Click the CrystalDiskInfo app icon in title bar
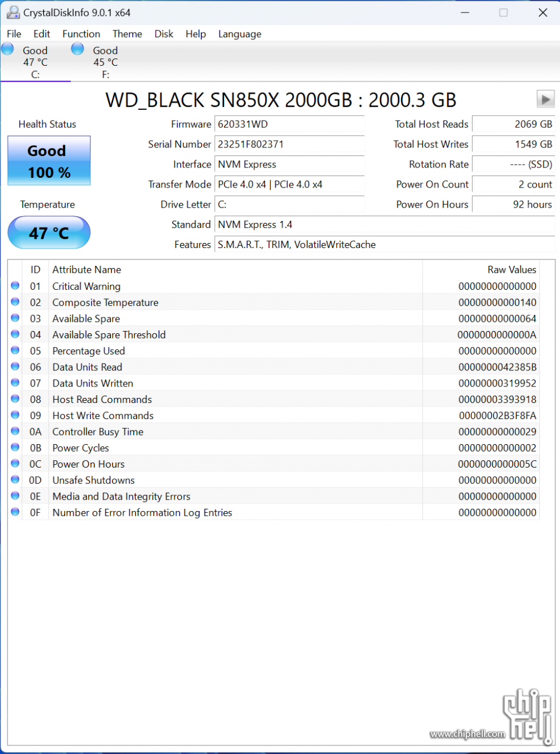Screen dimensions: 560x754 13,12
